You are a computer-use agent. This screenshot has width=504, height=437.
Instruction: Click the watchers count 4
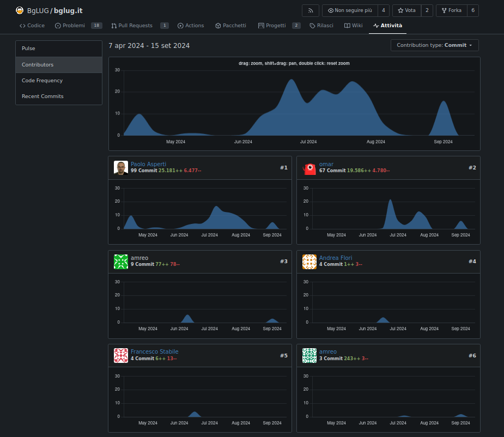[x=384, y=10]
